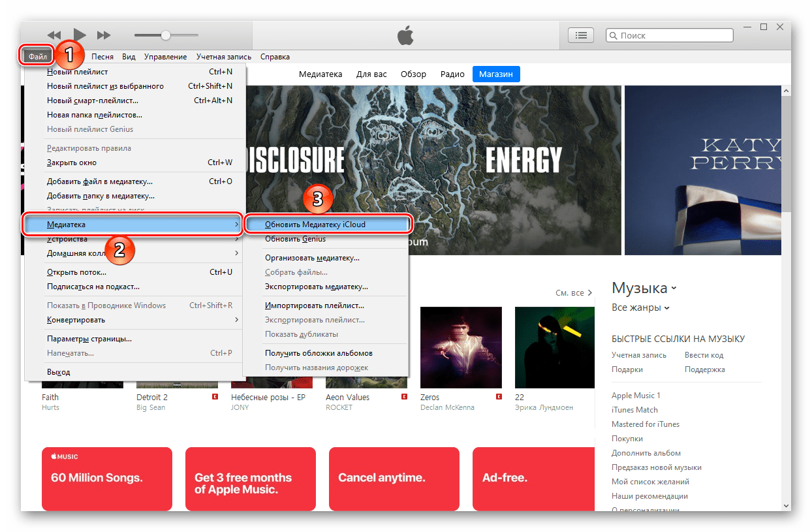Click the rewind previous track button
Image resolution: width=812 pixels, height=532 pixels.
pyautogui.click(x=54, y=35)
